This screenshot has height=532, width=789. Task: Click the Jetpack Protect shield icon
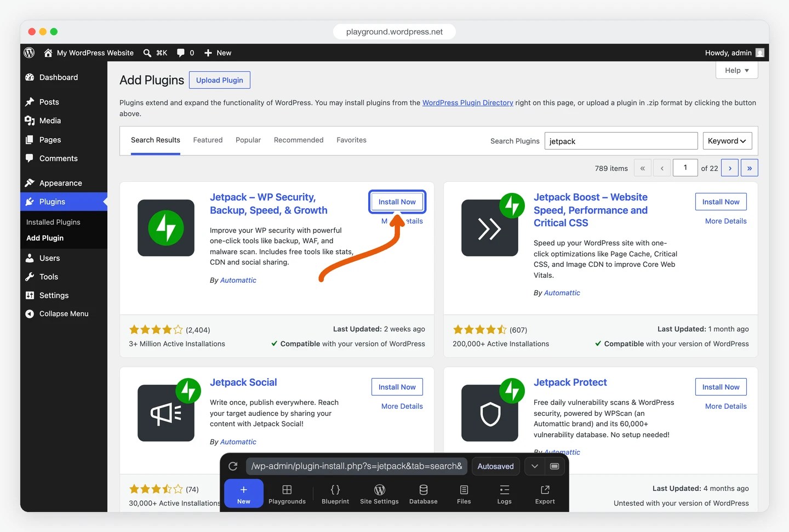[490, 413]
